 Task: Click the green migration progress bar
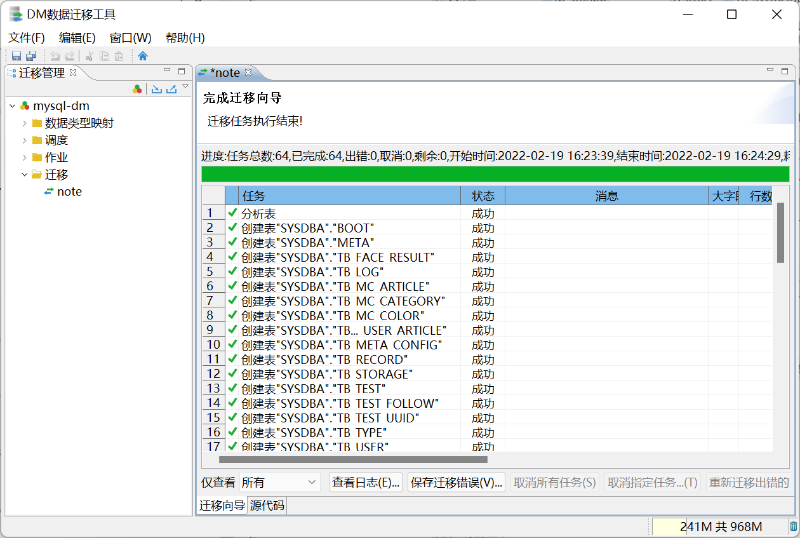(x=495, y=174)
